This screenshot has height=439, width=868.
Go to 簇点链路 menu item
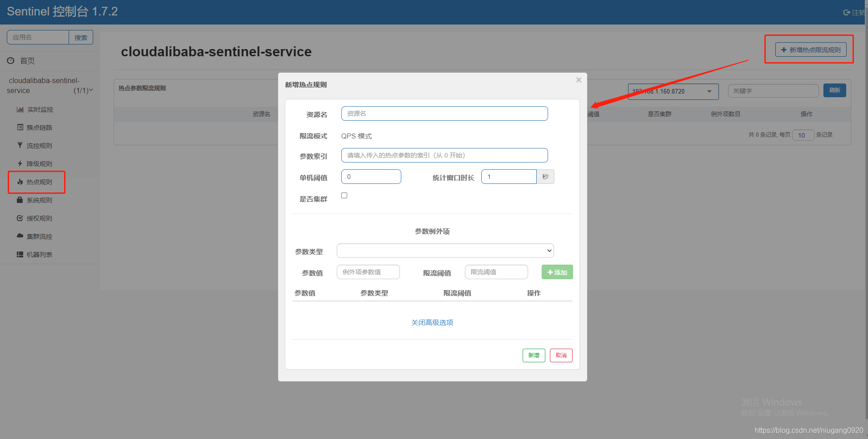(x=40, y=128)
